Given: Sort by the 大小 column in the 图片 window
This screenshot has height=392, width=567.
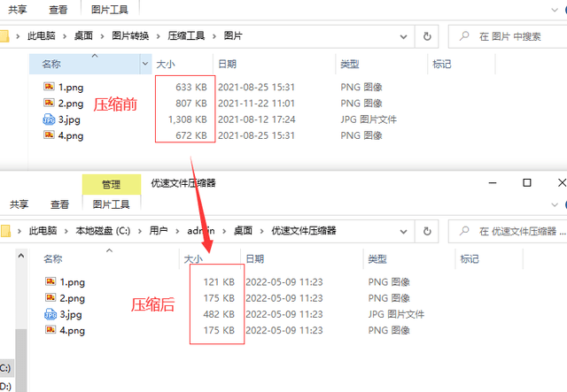Looking at the screenshot, I should click(x=167, y=65).
